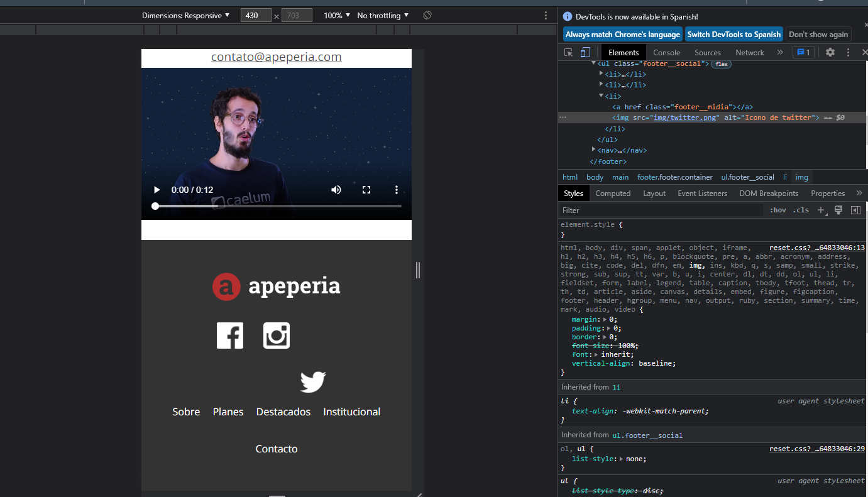Click Don't show again button
868x497 pixels.
[818, 35]
